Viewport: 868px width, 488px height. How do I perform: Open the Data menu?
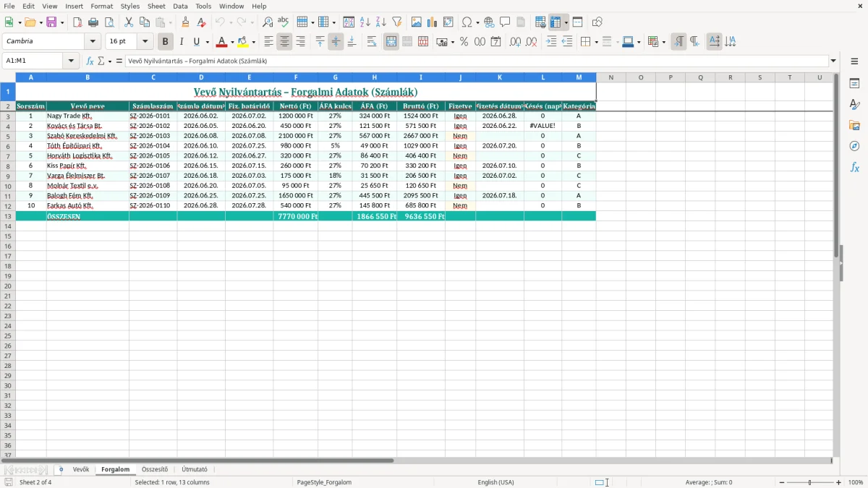(180, 6)
